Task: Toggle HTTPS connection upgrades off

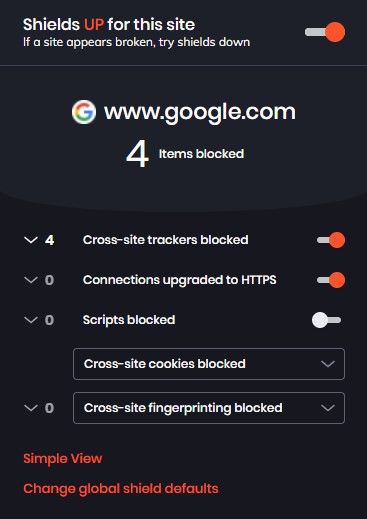Action: pyautogui.click(x=331, y=280)
